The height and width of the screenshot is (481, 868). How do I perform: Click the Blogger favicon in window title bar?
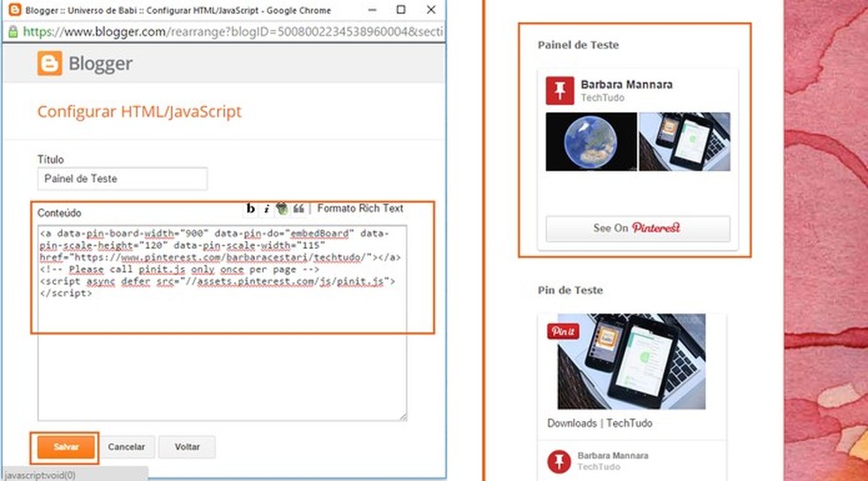click(15, 10)
